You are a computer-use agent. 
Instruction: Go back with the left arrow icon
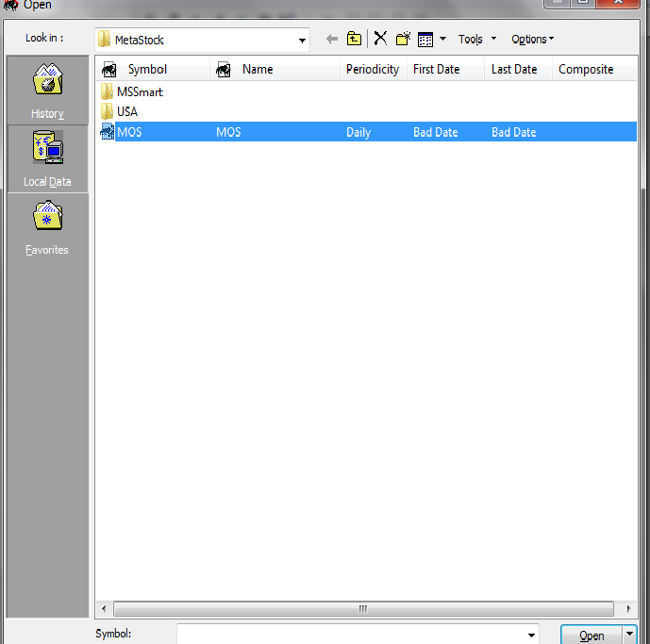click(332, 39)
